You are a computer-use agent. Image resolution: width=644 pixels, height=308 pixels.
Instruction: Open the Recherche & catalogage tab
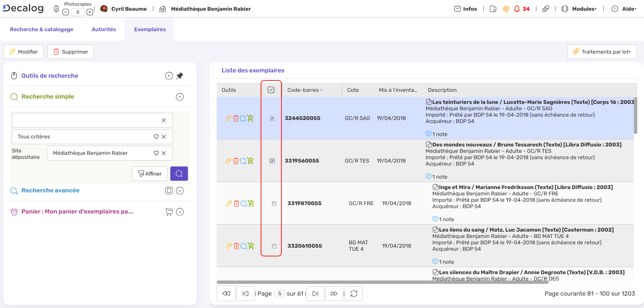coord(42,29)
